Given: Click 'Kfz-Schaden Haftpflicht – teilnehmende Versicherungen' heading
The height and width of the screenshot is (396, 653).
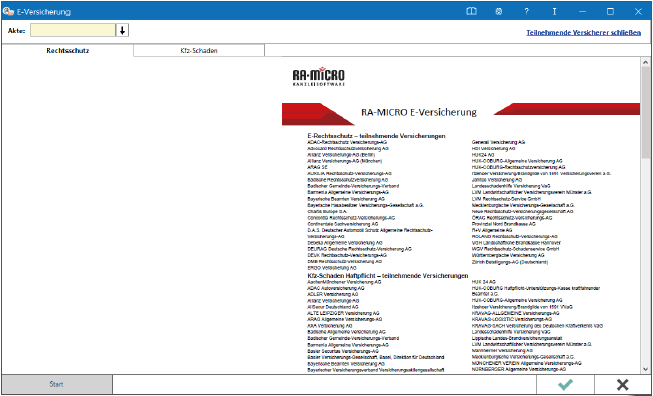Looking at the screenshot, I should point(388,276).
